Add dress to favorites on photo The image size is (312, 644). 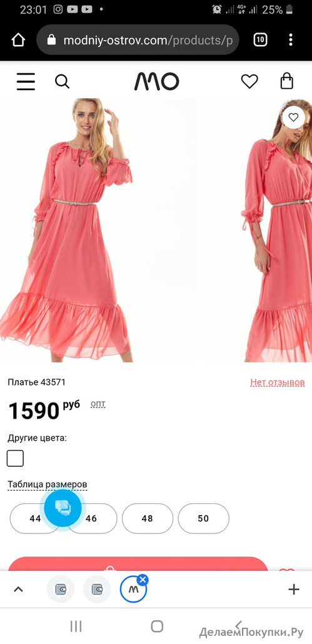(293, 118)
